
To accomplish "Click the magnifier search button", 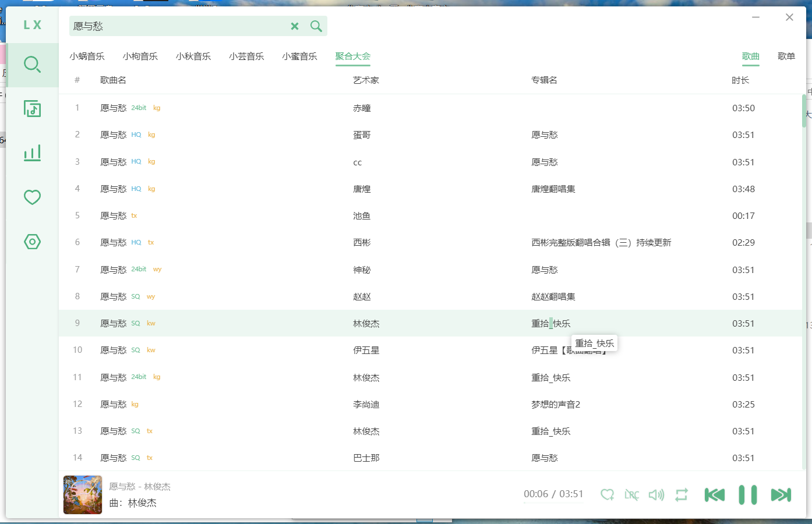I will tap(316, 26).
